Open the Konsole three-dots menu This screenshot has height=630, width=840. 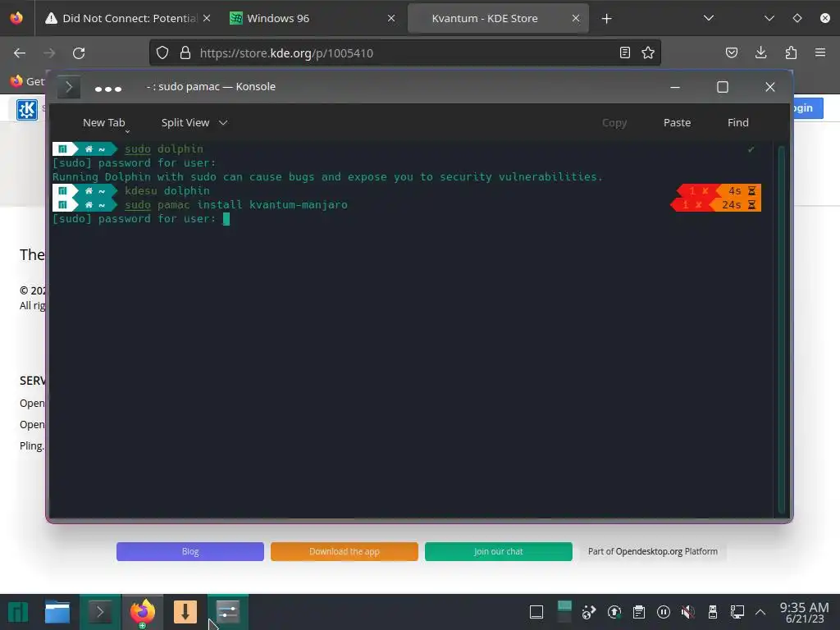(107, 89)
